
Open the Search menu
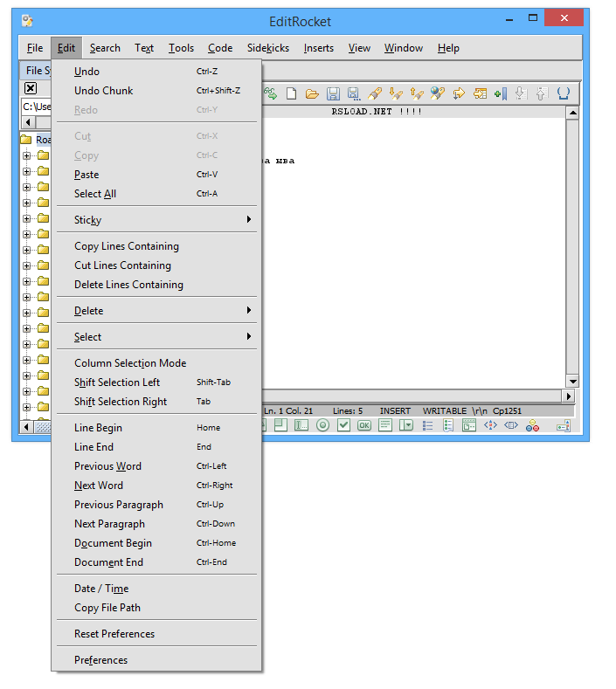105,48
